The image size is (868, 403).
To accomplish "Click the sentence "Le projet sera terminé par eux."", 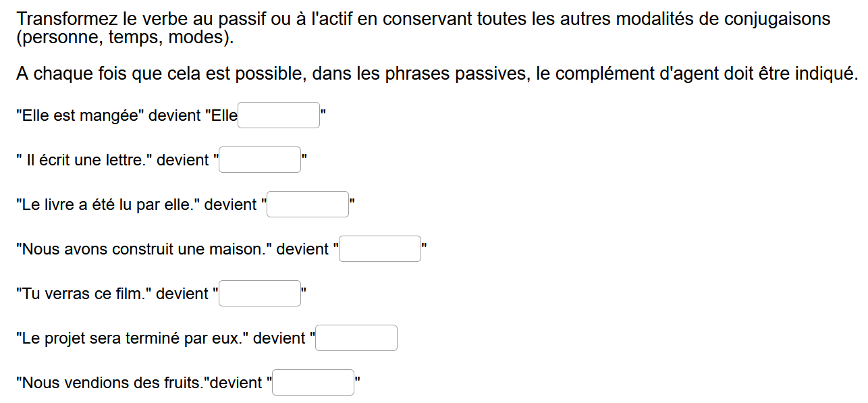I will point(132,338).
